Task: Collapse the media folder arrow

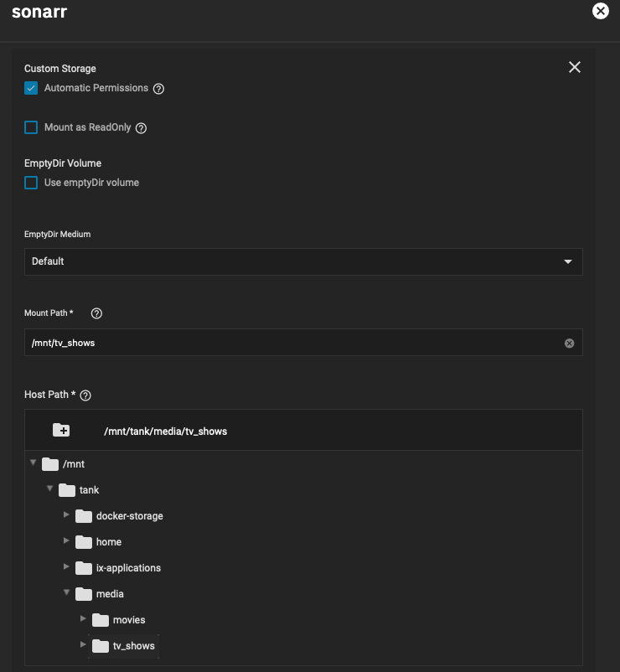Action: [x=66, y=592]
